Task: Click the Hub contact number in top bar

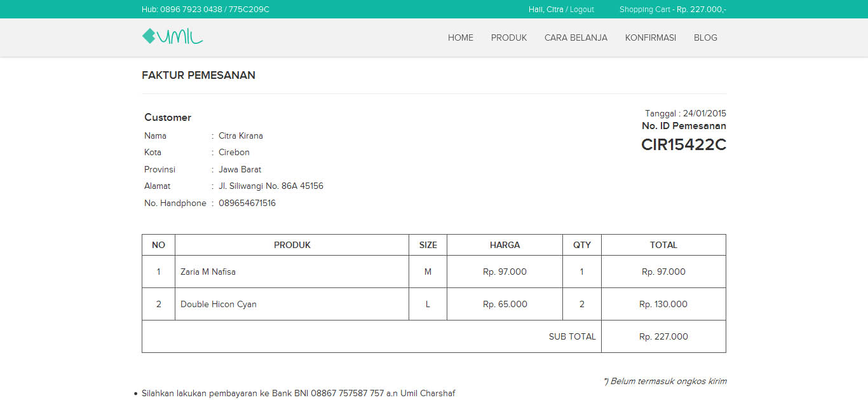Action: coord(205,10)
